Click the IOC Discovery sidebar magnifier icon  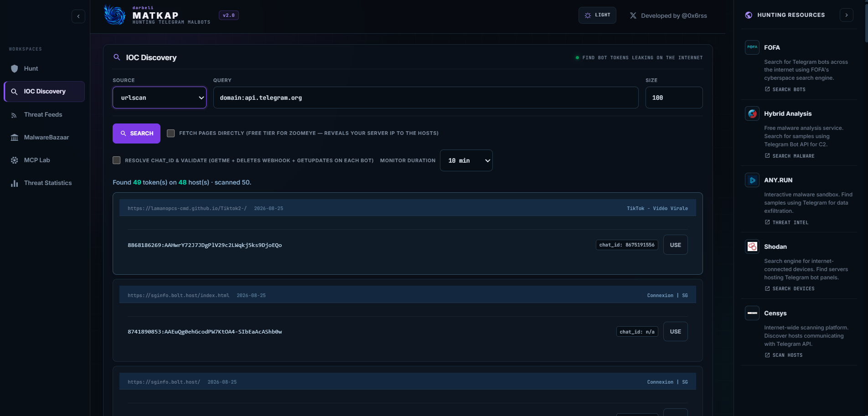pos(15,92)
